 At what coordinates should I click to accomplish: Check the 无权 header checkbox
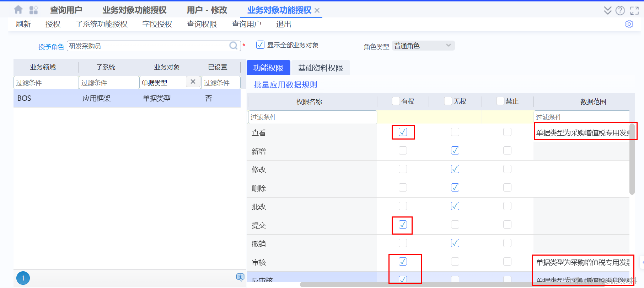(x=448, y=101)
